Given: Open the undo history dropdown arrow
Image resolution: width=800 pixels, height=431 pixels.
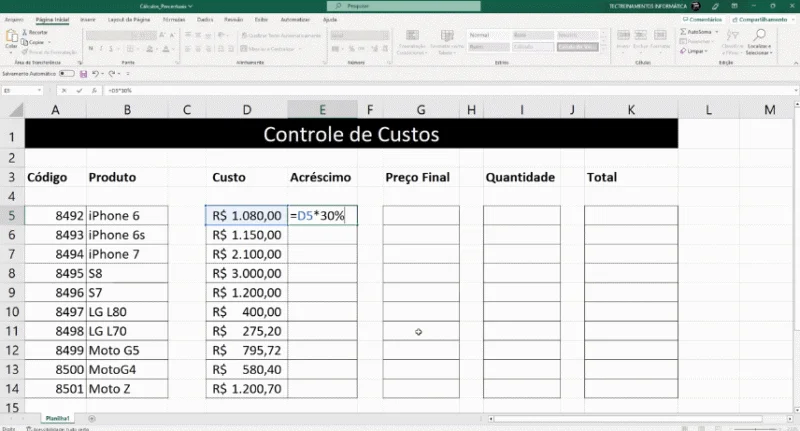Looking at the screenshot, I should coord(103,74).
